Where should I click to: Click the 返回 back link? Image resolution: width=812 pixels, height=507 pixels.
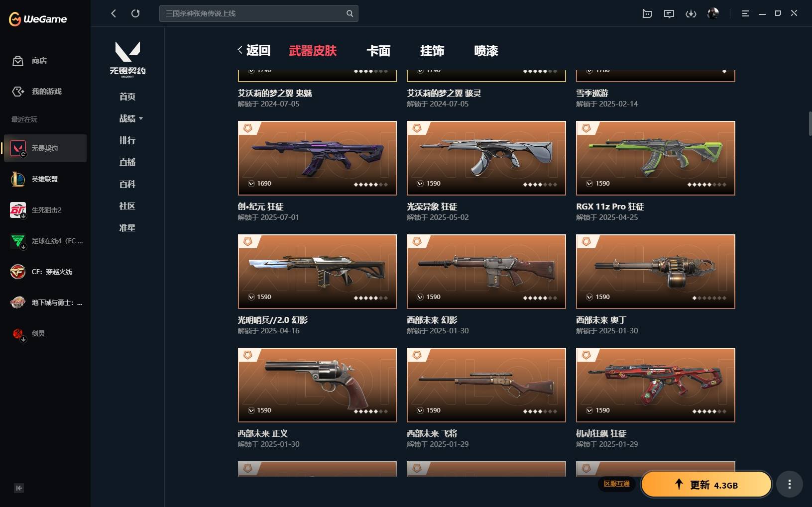click(254, 50)
